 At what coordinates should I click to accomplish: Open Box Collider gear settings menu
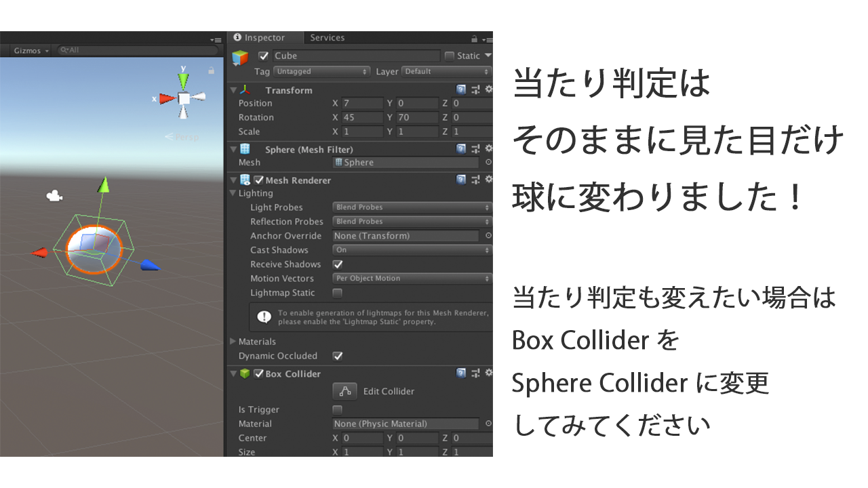coord(488,373)
